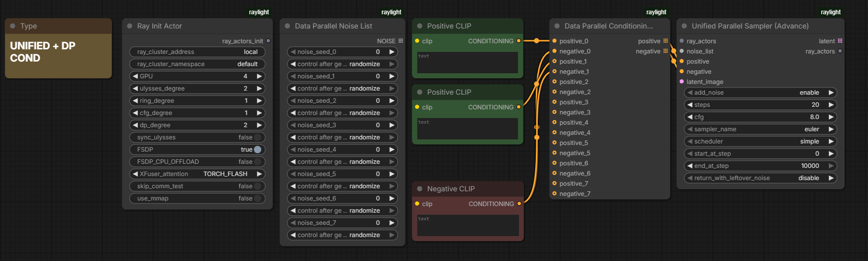Change return_with_leftover_noise disable option
Screen dimensions: 868x261
[x=761, y=178]
